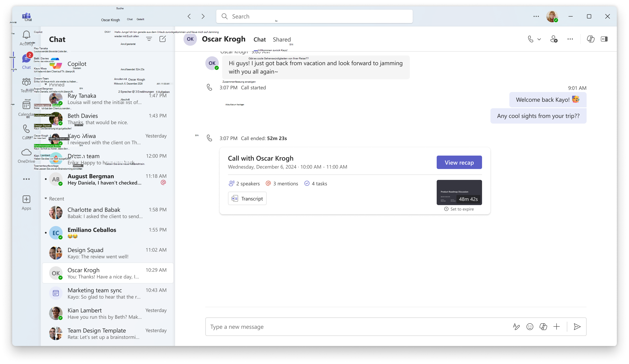Toggle the emoji picker icon
Image resolution: width=629 pixels, height=364 pixels.
click(x=530, y=327)
